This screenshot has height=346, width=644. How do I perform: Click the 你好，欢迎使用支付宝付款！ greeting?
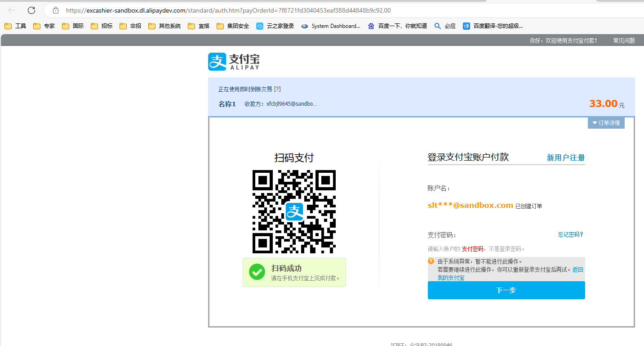[x=564, y=40]
